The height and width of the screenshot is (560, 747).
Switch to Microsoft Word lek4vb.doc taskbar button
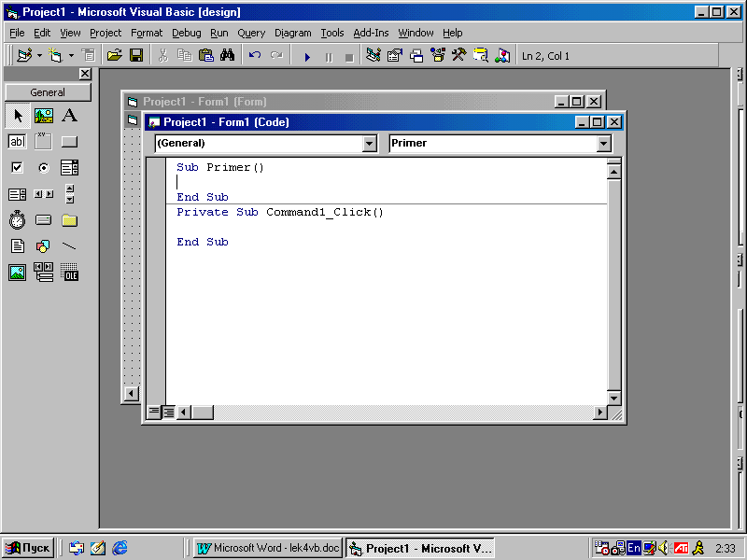(x=268, y=548)
